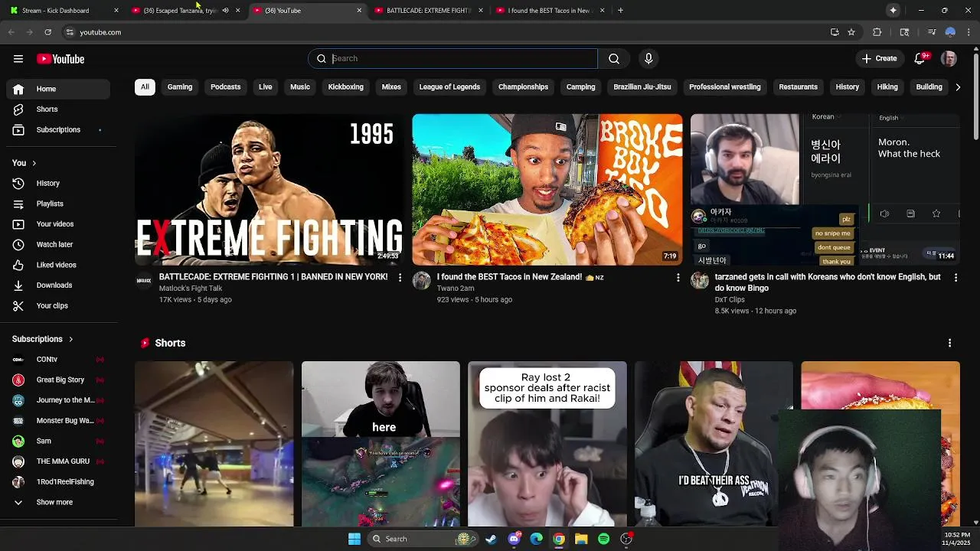This screenshot has width=980, height=551.
Task: Open watch History in sidebar
Action: pos(58,184)
